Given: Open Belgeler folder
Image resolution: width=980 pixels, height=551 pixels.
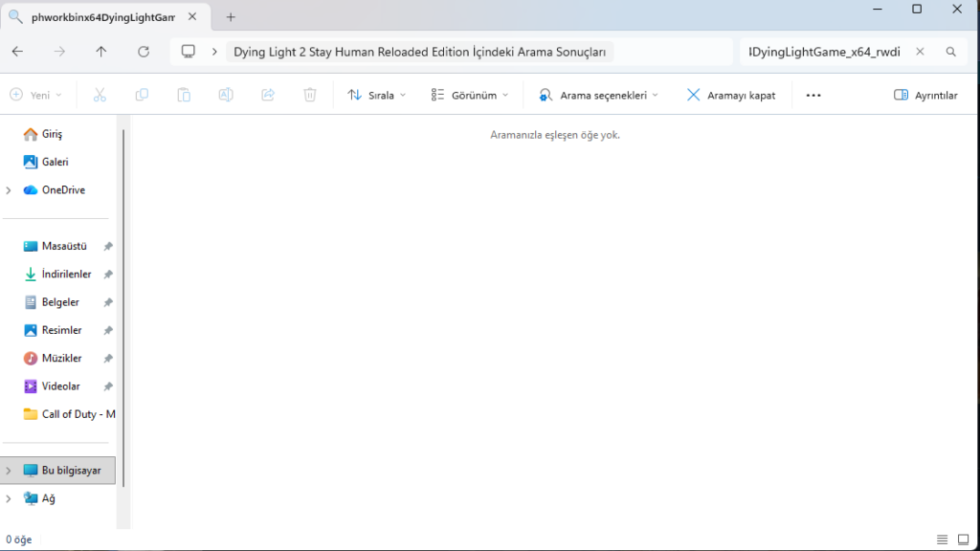Looking at the screenshot, I should pyautogui.click(x=60, y=302).
